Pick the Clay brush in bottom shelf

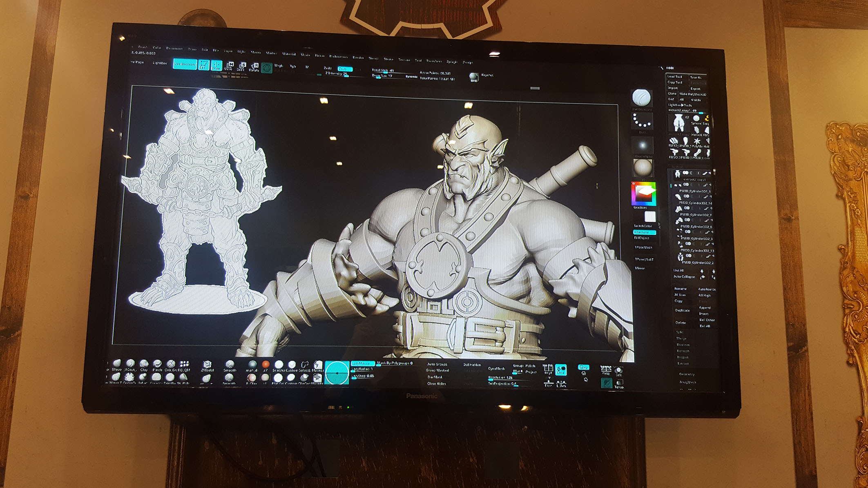(x=144, y=365)
